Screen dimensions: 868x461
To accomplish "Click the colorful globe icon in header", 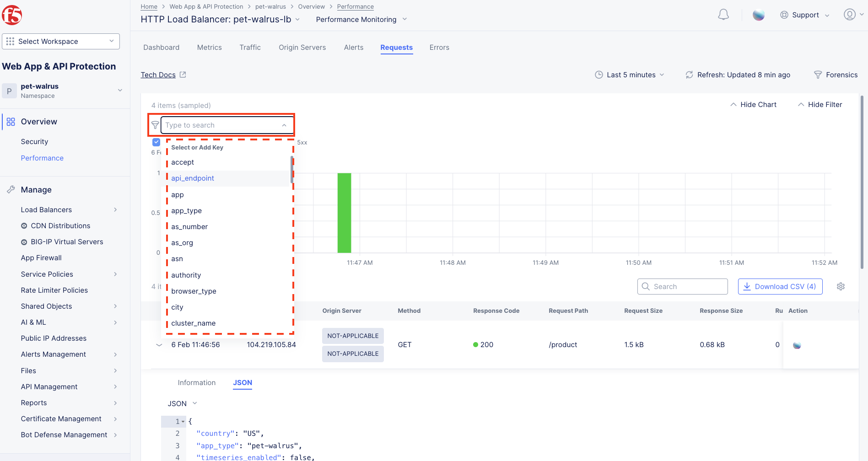I will [x=759, y=15].
